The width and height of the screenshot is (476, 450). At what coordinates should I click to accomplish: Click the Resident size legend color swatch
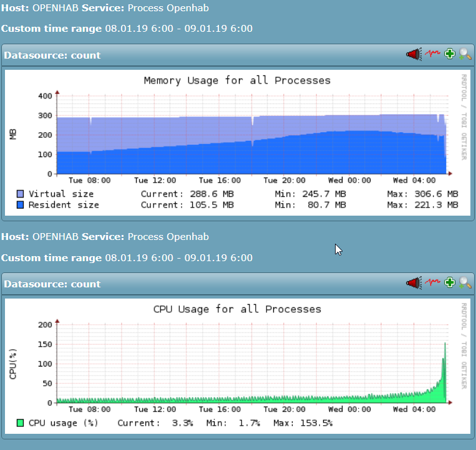tap(21, 204)
